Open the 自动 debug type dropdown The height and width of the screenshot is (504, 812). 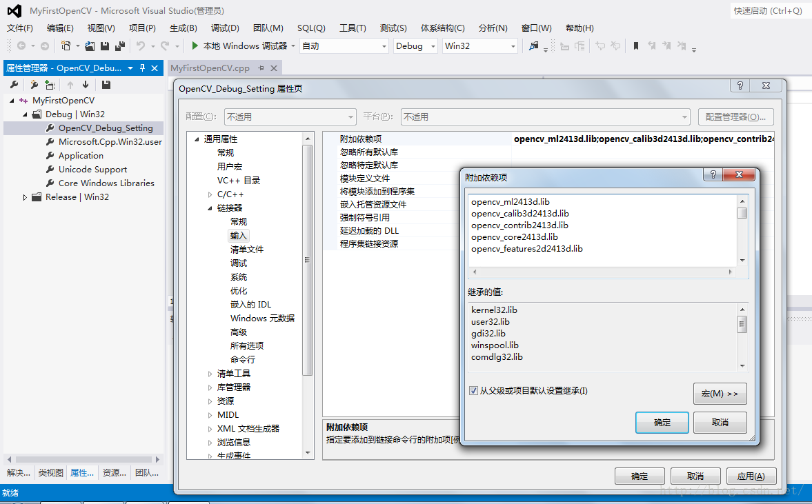(384, 46)
